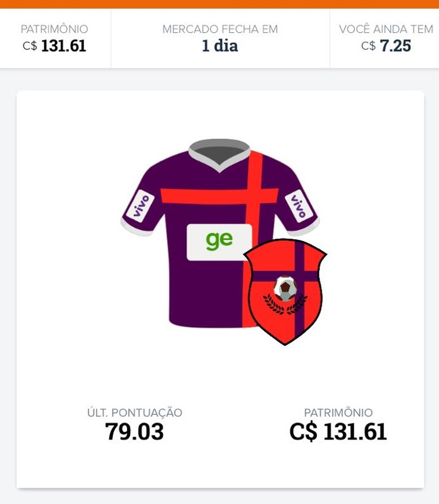Screen dimensions: 439x504
Task: Click the green ge logo on jersey
Action: [219, 241]
